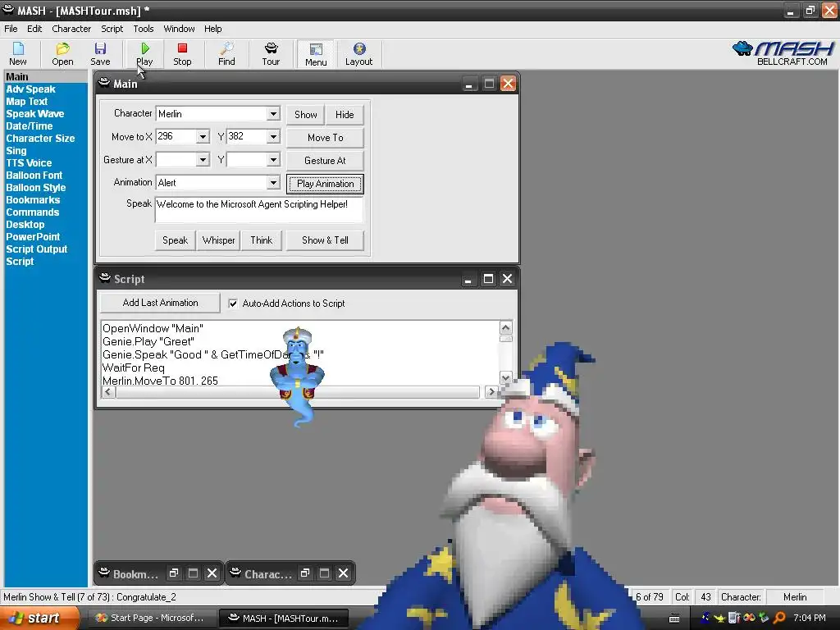Click the Think button
This screenshot has width=840, height=630.
(262, 240)
